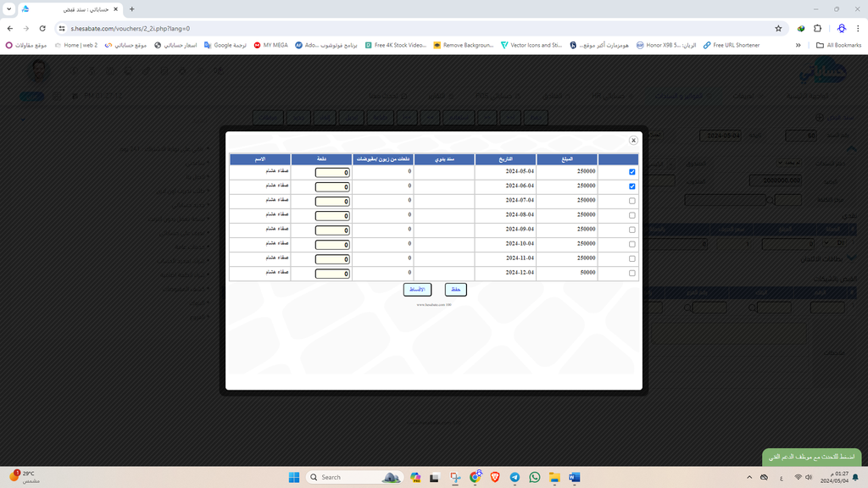Open the taskbar clock and date

(834, 477)
